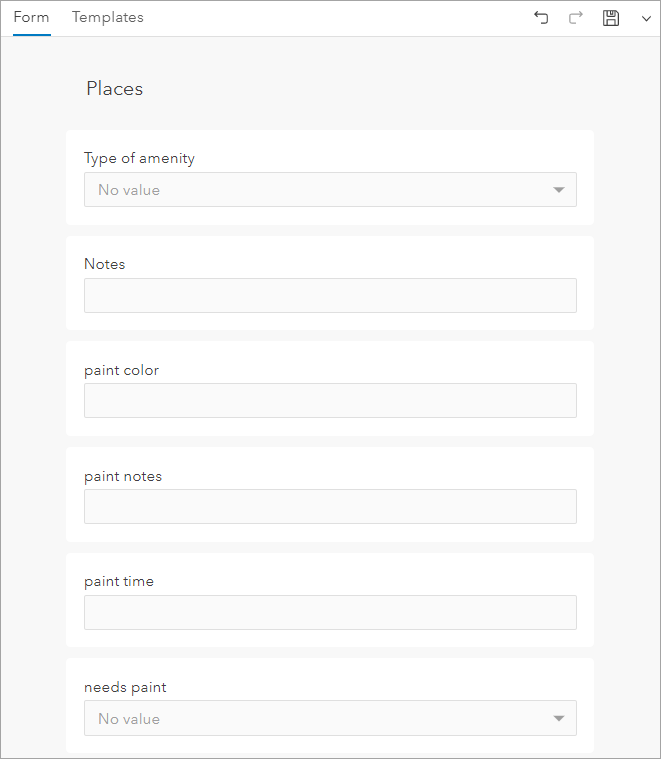Save the form with the disk icon
The height and width of the screenshot is (759, 661).
tap(611, 18)
